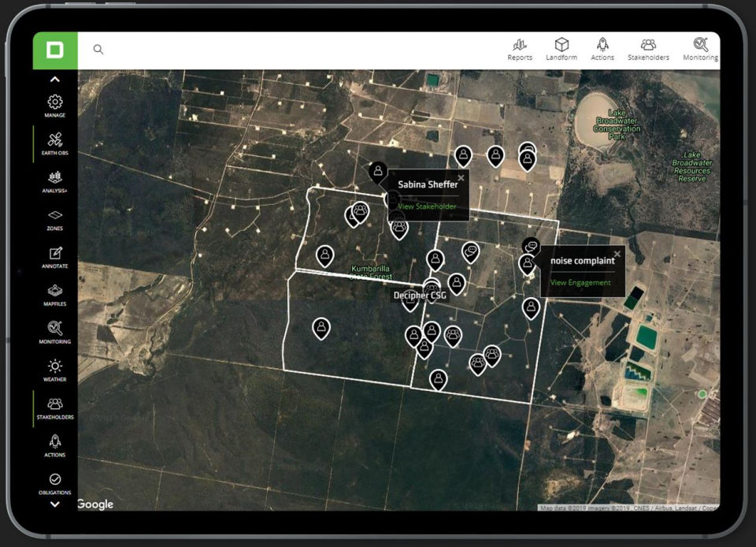Select the Weather sun icon

[x=55, y=370]
